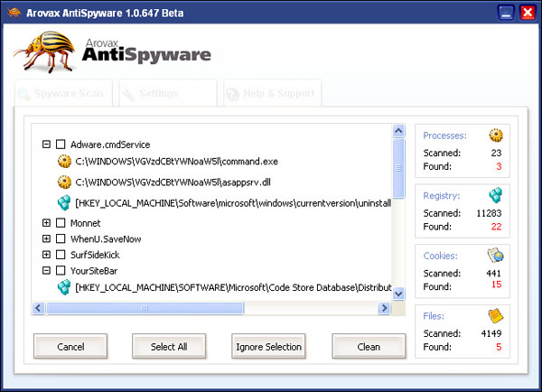
Task: Select the Code Store Database registry entry
Action: 233,287
